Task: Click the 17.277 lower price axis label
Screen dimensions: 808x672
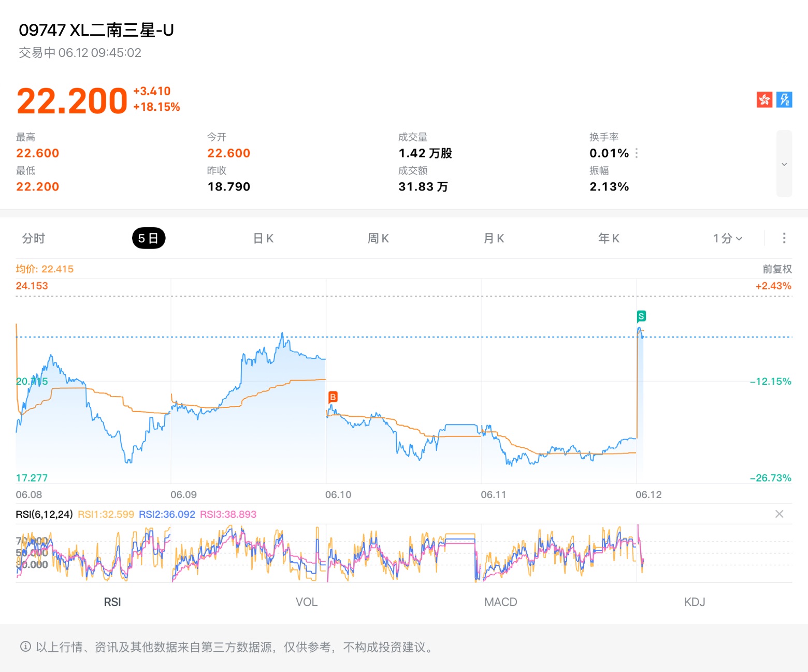Action: coord(32,478)
